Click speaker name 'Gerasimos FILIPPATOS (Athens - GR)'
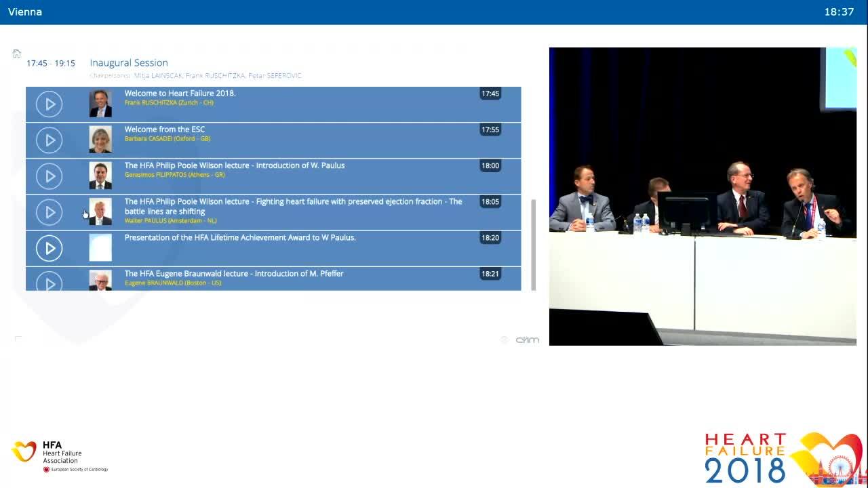 click(175, 175)
